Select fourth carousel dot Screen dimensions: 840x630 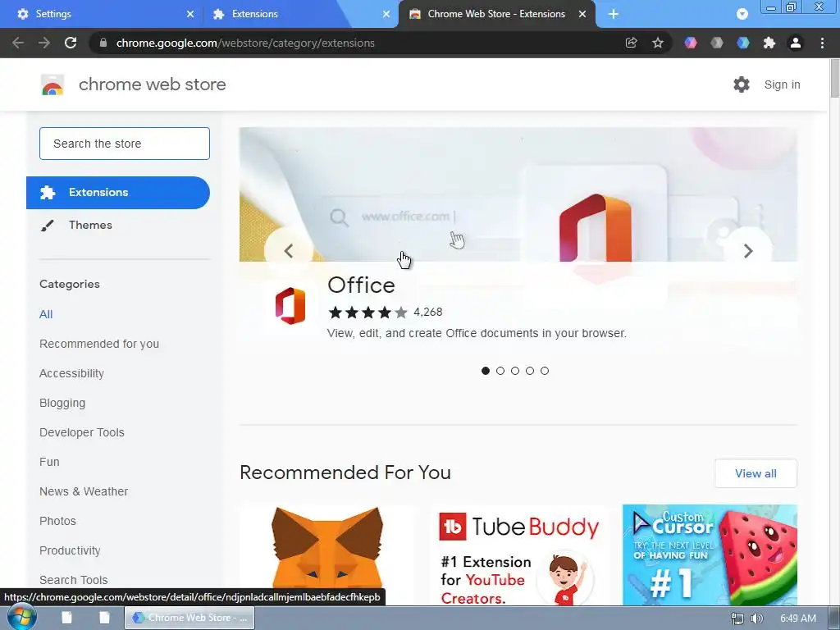click(x=530, y=371)
